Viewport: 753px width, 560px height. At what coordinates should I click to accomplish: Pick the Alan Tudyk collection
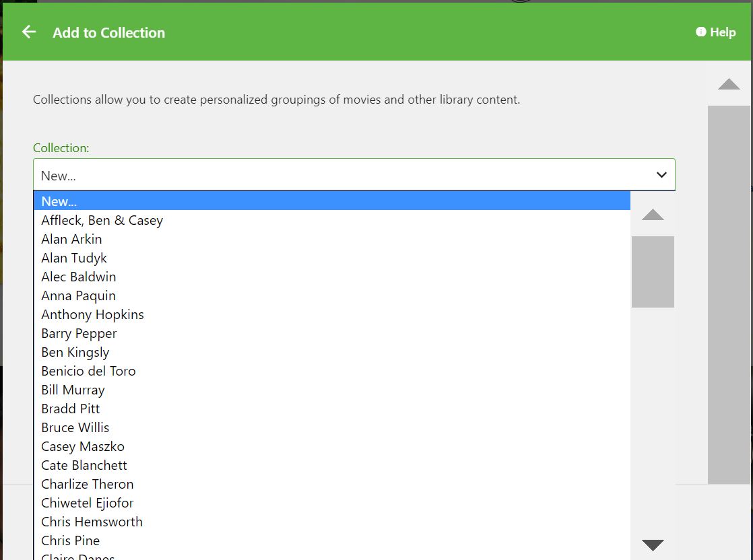(74, 258)
